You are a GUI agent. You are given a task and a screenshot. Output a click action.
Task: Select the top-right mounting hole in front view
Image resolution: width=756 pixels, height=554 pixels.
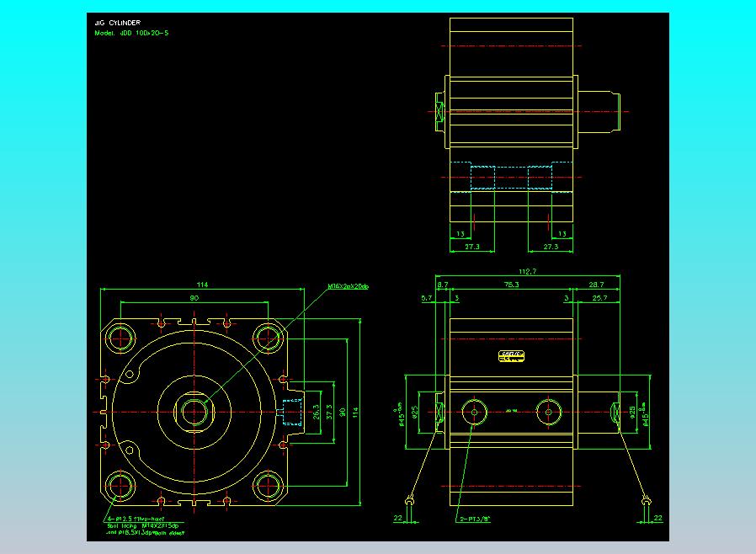point(269,338)
